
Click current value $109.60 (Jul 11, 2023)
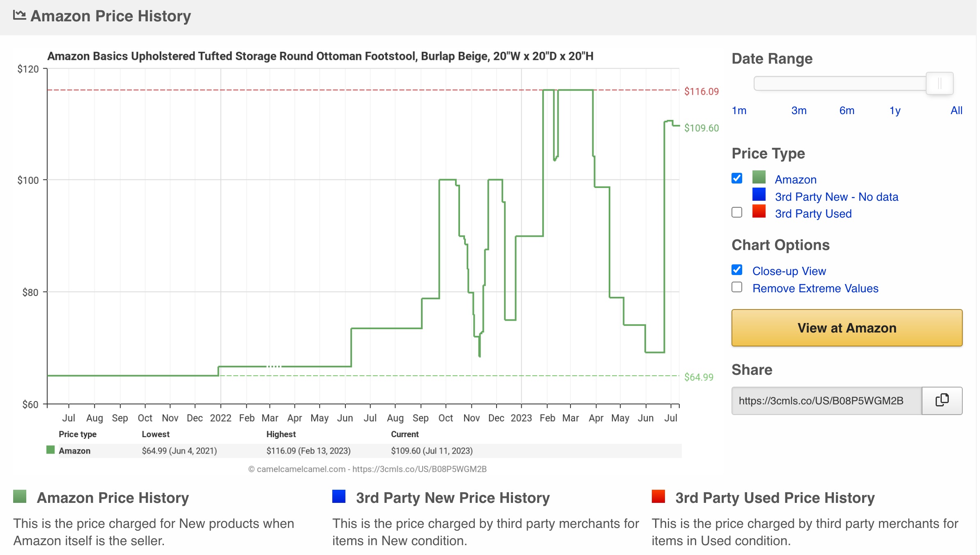(431, 450)
